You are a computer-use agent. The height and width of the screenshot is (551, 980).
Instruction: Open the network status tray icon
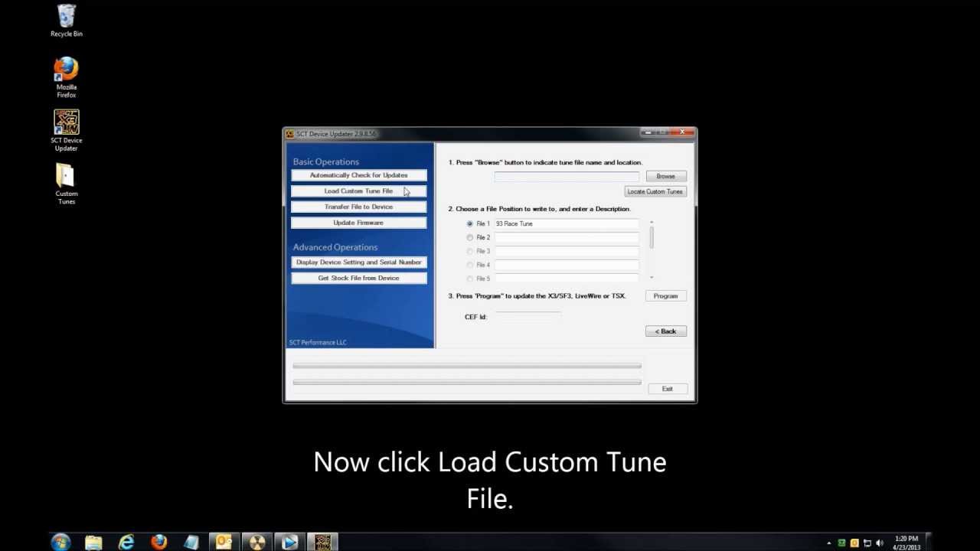tap(867, 543)
